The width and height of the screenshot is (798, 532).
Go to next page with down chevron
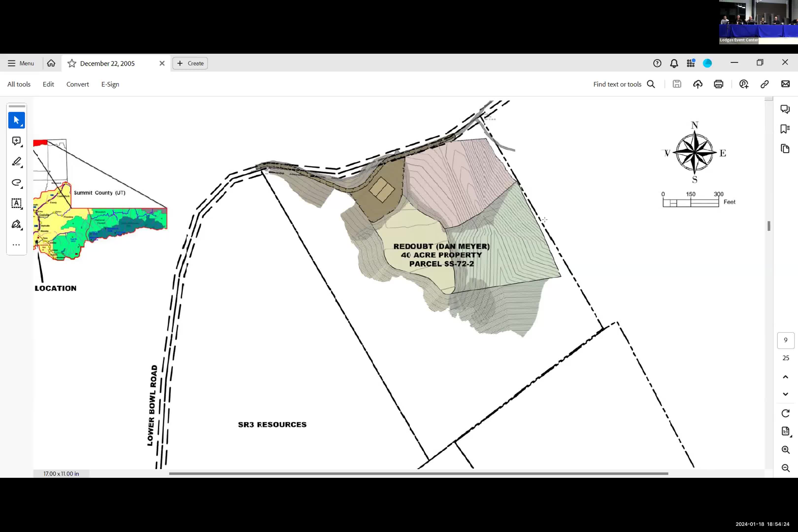pos(785,394)
